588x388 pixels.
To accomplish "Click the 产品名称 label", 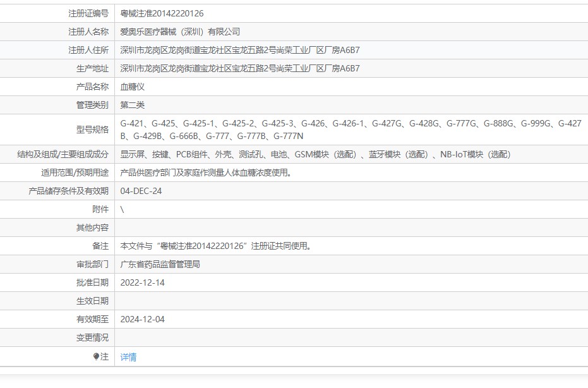I will click(x=93, y=87).
